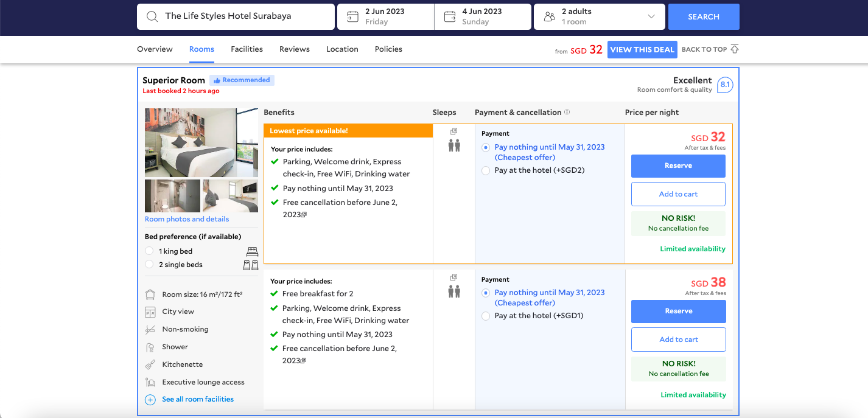Switch to the Location tab
This screenshot has width=868, height=418.
tap(342, 49)
